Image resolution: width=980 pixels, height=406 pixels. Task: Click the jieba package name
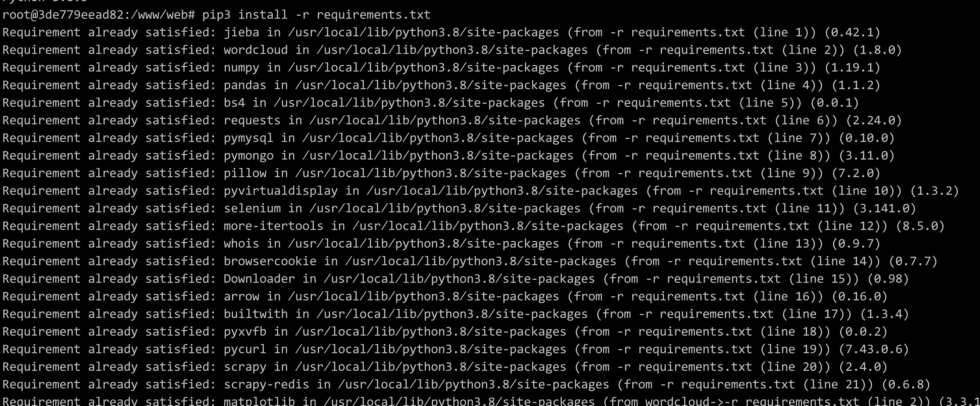[x=241, y=32]
